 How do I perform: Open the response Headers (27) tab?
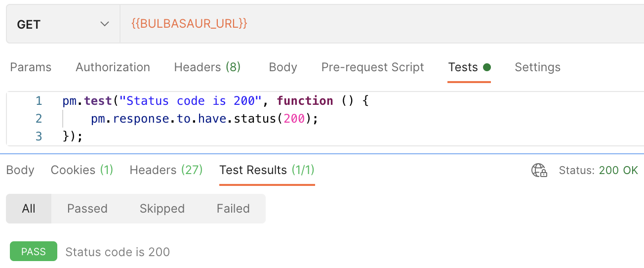pyautogui.click(x=166, y=170)
